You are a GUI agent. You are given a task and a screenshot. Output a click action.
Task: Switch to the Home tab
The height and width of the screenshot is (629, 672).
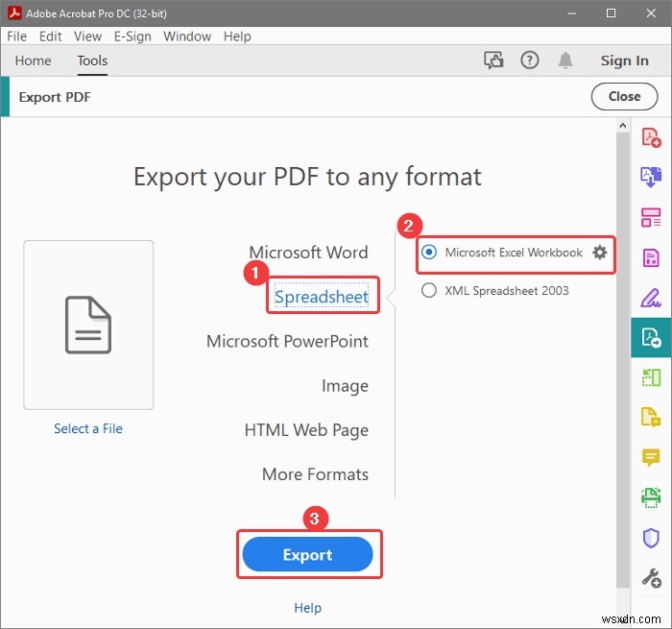[x=33, y=60]
